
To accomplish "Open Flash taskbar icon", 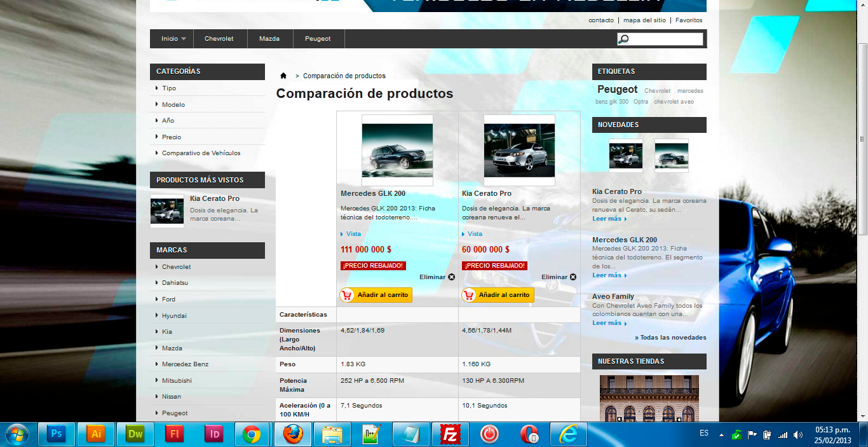I will click(x=175, y=434).
